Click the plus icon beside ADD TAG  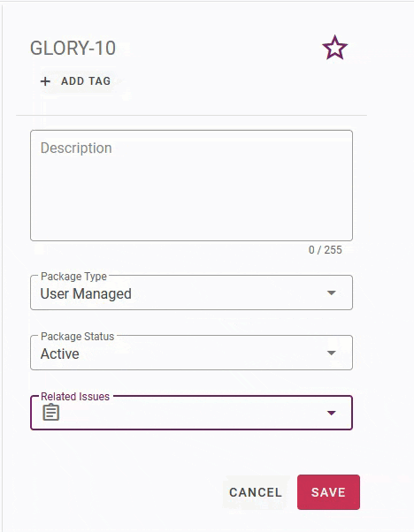(x=45, y=81)
